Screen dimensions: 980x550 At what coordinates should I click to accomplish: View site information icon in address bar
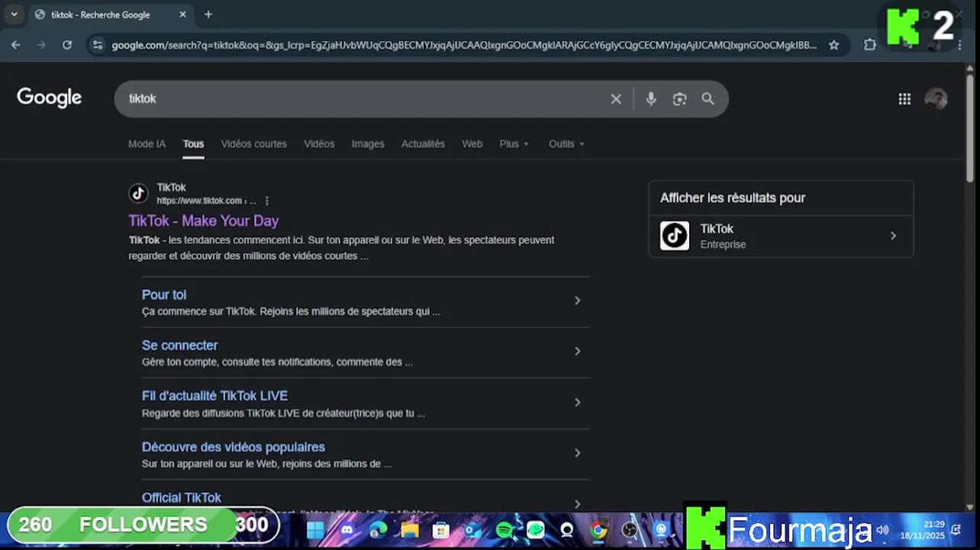tap(97, 45)
